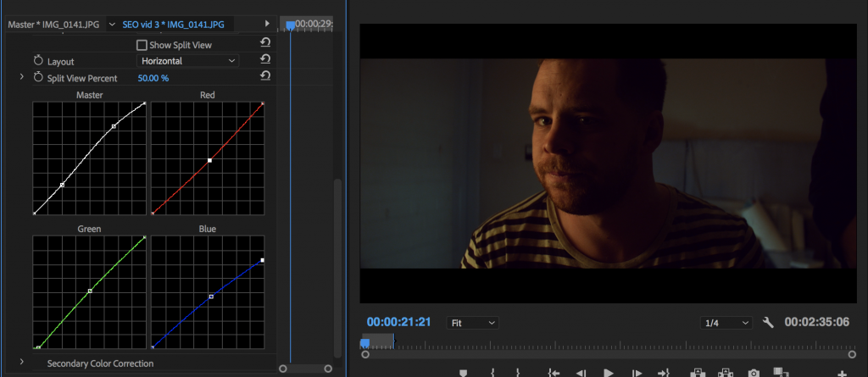Reset the Show Split View parameter
Image resolution: width=868 pixels, height=377 pixels.
tap(265, 42)
